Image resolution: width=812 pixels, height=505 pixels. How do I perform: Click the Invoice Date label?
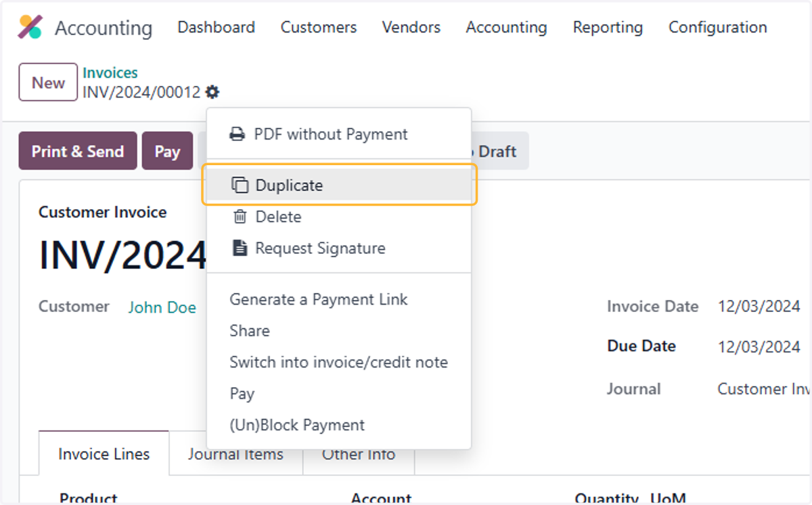point(652,306)
